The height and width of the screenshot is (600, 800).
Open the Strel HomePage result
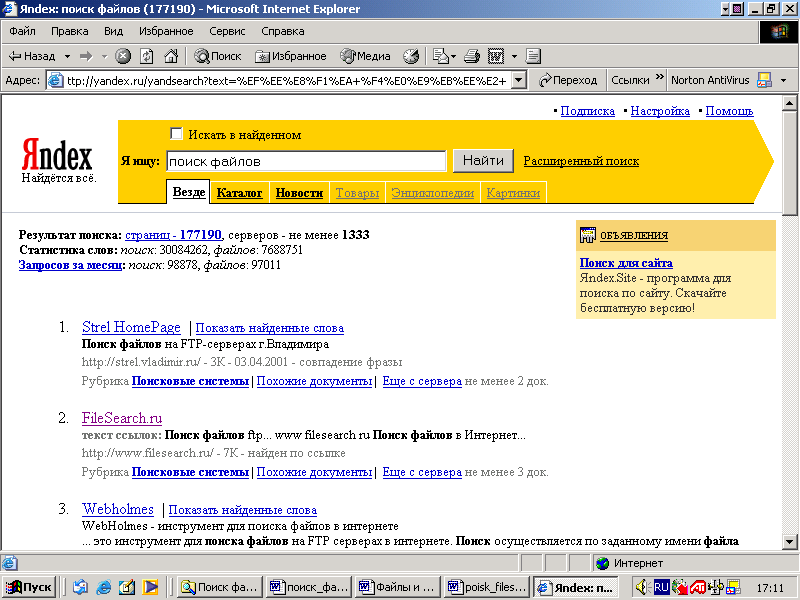point(131,327)
